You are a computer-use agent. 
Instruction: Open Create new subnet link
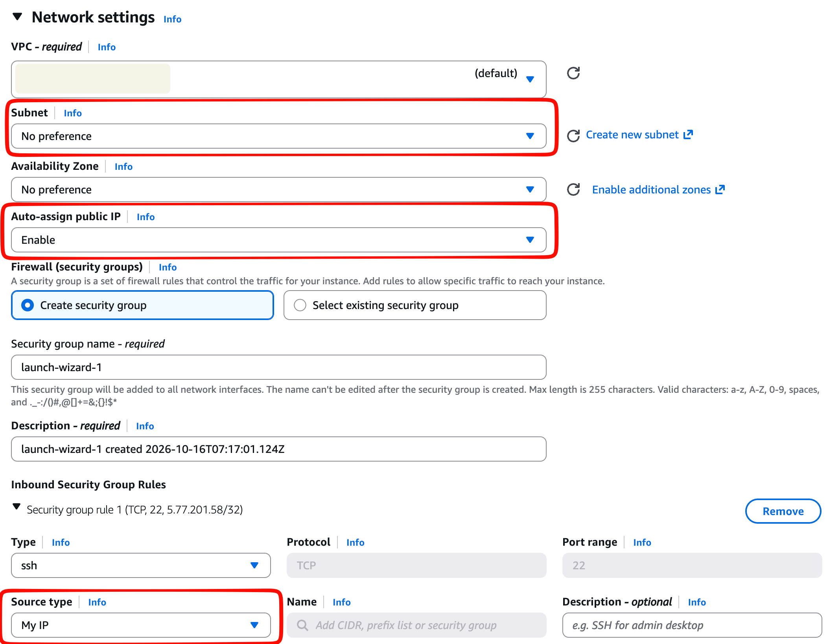click(x=639, y=135)
